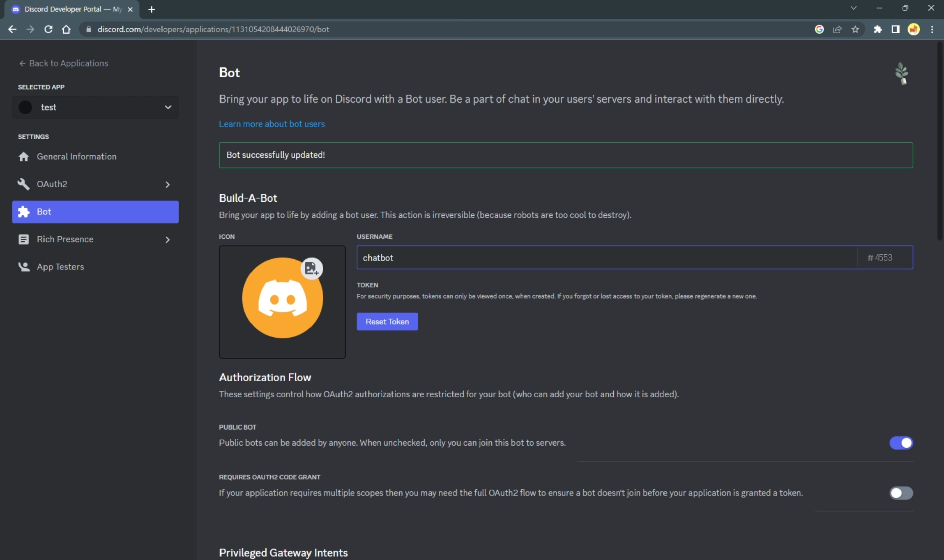
Task: Click the PUBLIC BOT label
Action: click(x=237, y=427)
